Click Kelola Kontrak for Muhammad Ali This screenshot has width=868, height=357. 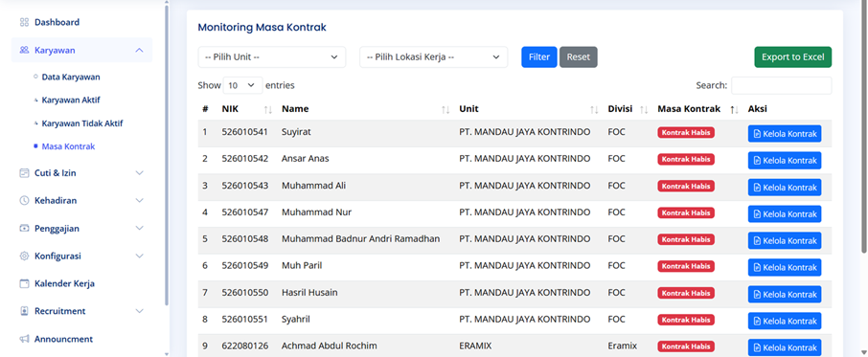click(785, 188)
